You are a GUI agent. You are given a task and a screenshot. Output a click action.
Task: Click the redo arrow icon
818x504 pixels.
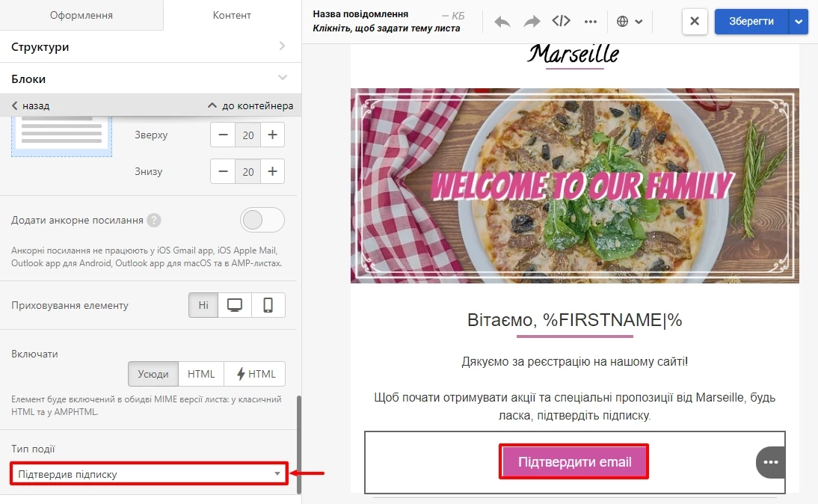532,22
